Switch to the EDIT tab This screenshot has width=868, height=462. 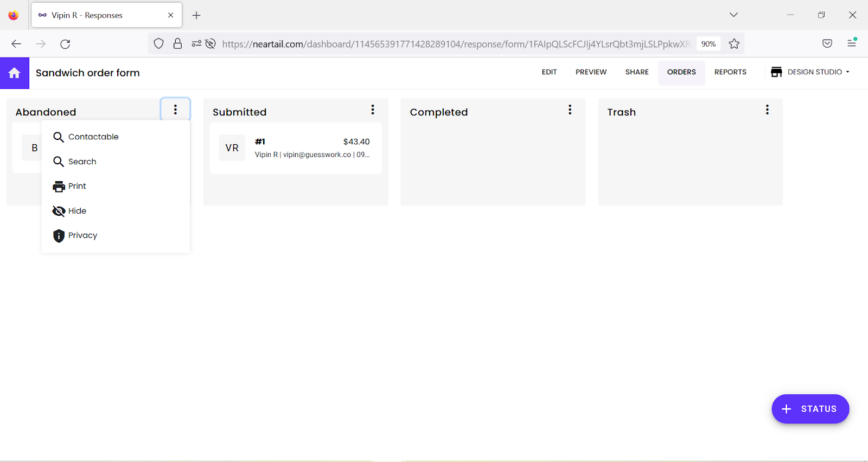tap(549, 72)
